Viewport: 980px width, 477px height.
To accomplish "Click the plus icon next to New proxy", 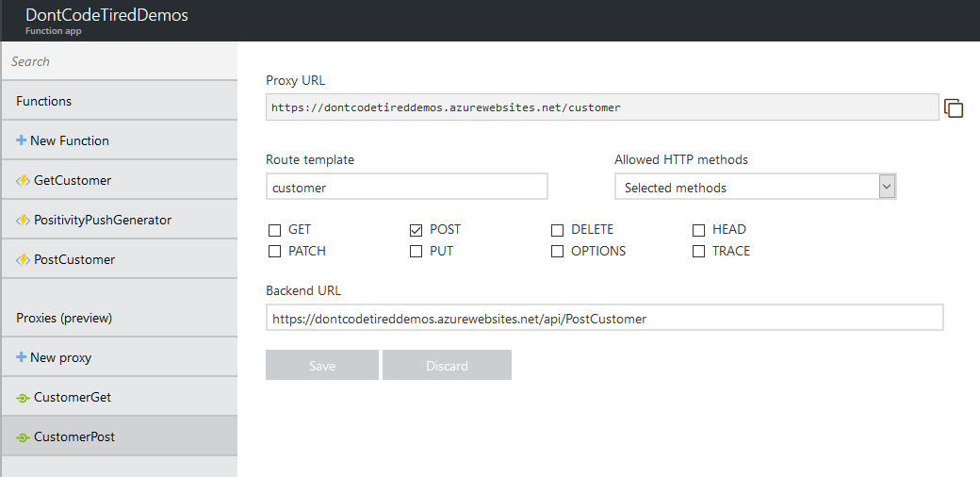I will (21, 357).
